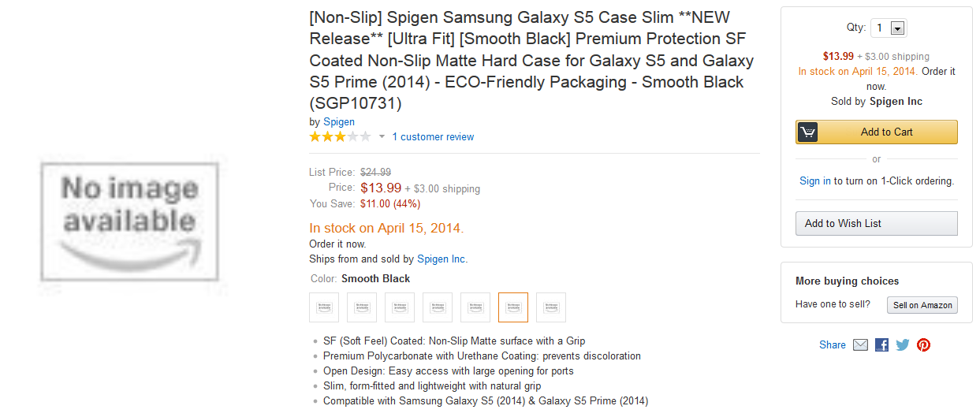The height and width of the screenshot is (417, 980).
Task: Expand the rating breakdown arrow beside stars
Action: click(x=382, y=137)
